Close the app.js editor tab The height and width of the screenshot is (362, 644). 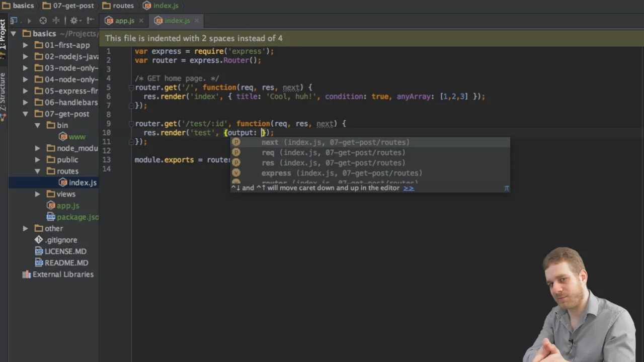[x=141, y=21]
